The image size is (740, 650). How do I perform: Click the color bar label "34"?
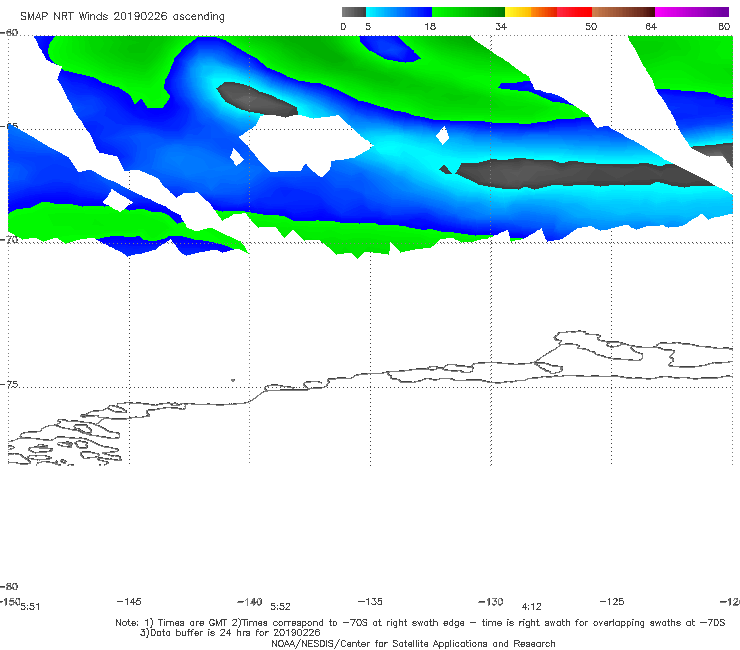[501, 27]
